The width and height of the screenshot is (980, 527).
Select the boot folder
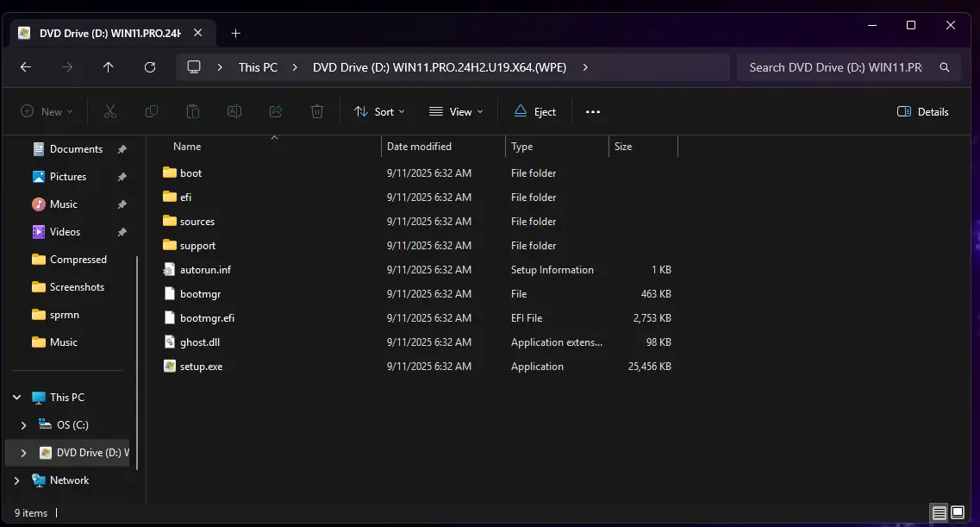[190, 173]
